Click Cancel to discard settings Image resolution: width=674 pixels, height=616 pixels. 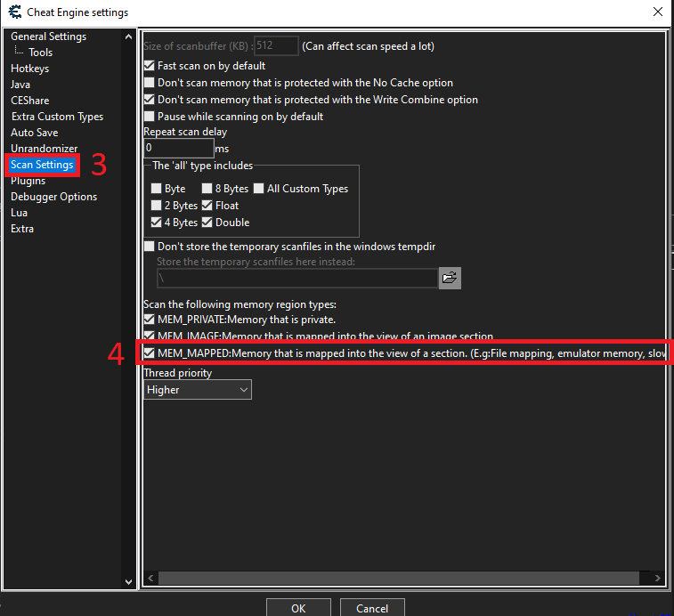[372, 608]
